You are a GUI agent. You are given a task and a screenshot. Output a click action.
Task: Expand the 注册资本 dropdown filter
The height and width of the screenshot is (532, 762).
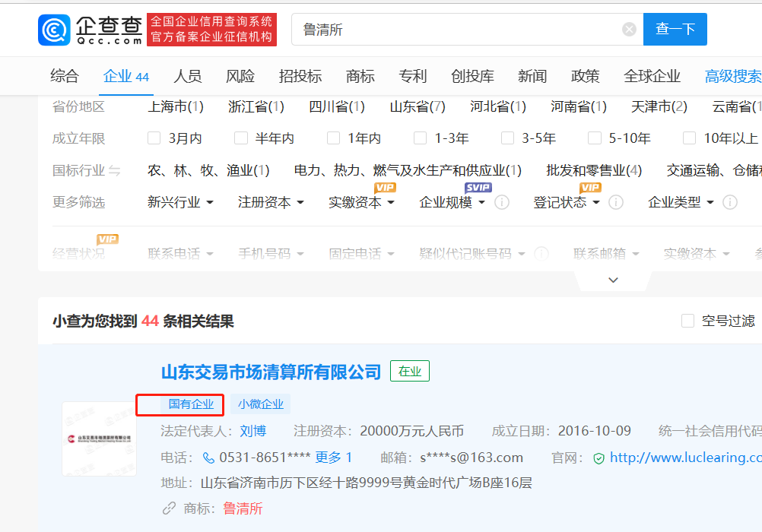point(271,203)
